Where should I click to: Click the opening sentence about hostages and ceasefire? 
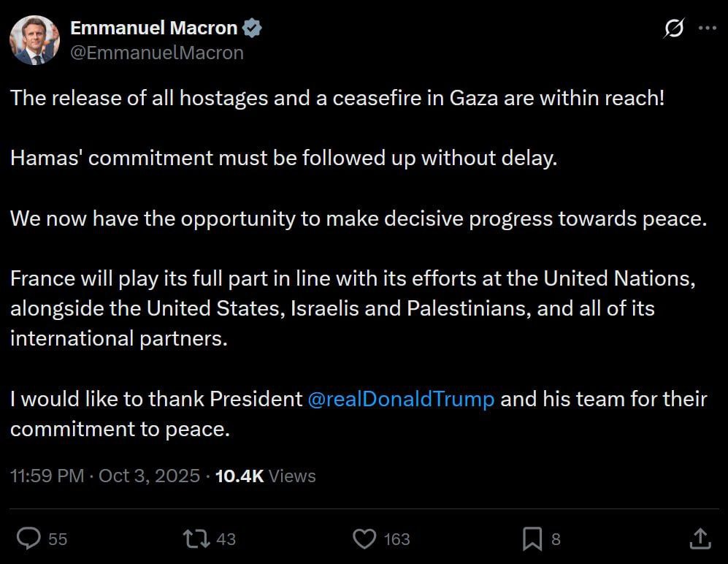[x=337, y=98]
